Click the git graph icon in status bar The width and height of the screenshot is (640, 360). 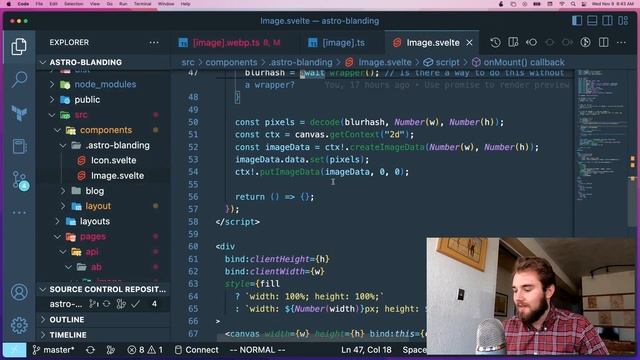pyautogui.click(x=110, y=350)
